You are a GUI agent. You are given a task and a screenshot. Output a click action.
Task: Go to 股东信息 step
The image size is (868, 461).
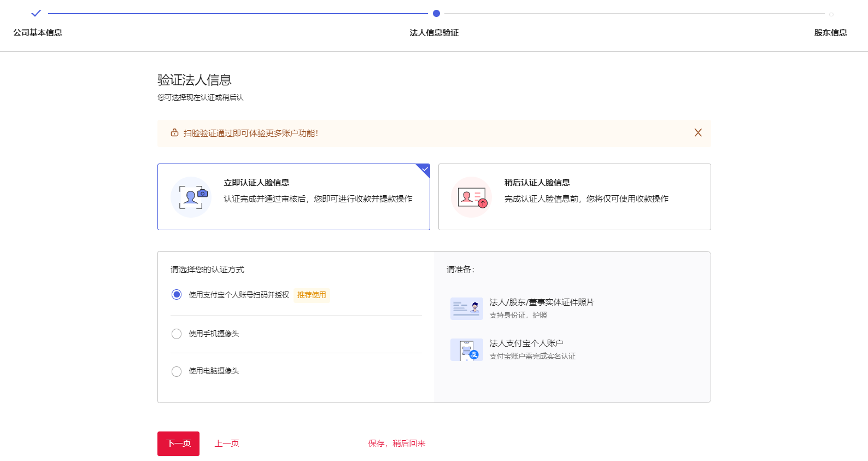(x=830, y=33)
